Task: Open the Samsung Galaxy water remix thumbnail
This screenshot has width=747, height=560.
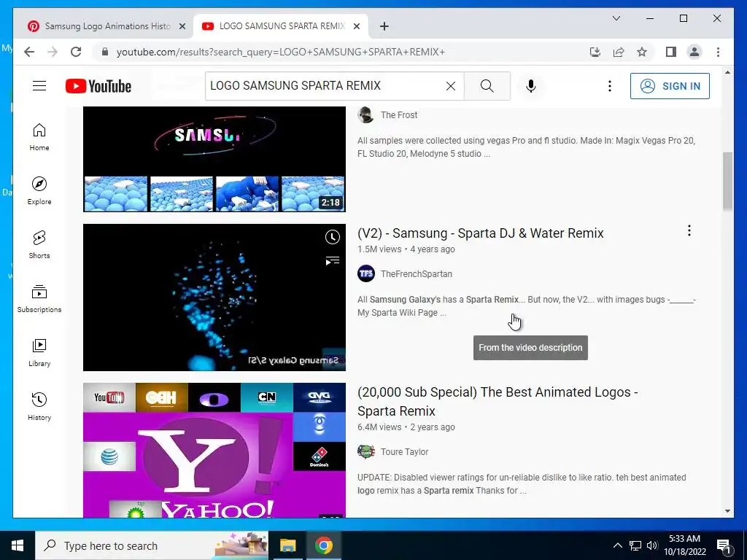Action: coord(214,297)
